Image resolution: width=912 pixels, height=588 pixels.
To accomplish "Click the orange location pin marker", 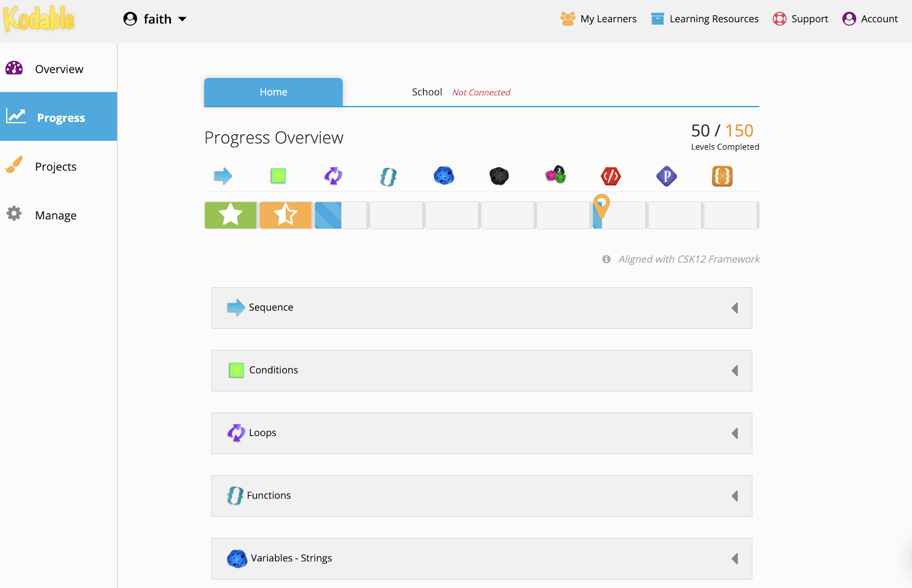I will tap(601, 205).
